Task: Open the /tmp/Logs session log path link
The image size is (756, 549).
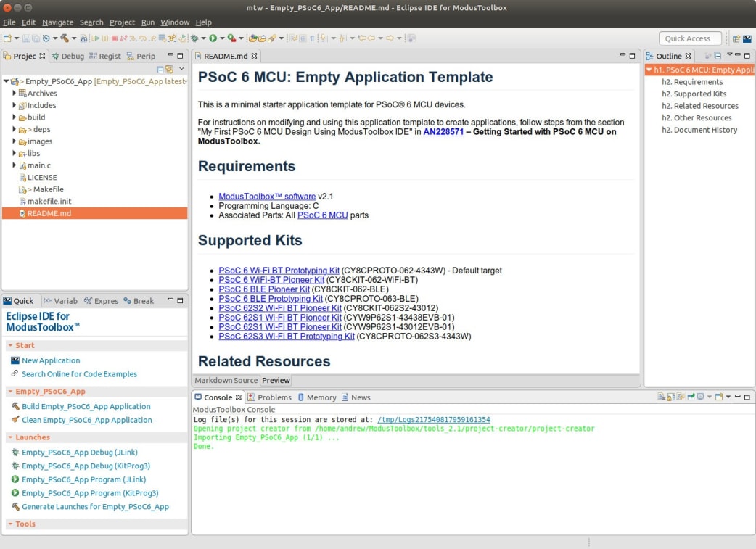Action: coord(433,419)
